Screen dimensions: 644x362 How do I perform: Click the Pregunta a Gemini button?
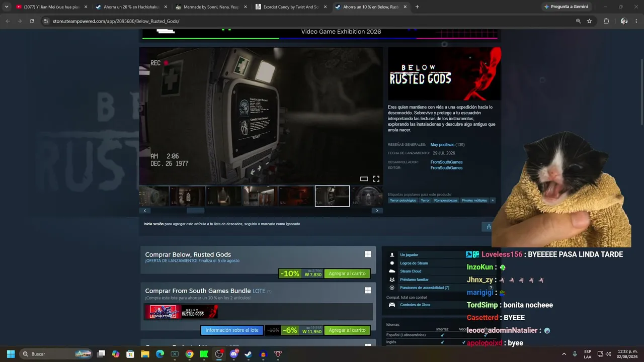566,7
